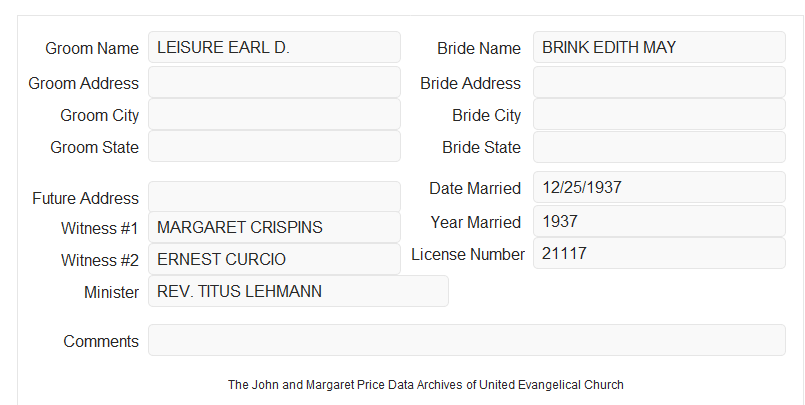Click the License Number field 21117
Viewport: 805px width, 405px height.
pos(659,253)
